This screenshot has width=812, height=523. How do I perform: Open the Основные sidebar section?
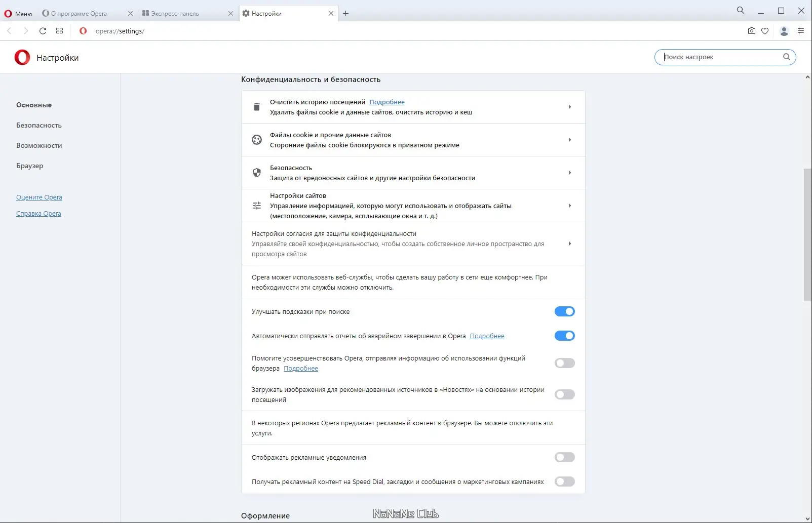[x=34, y=105]
